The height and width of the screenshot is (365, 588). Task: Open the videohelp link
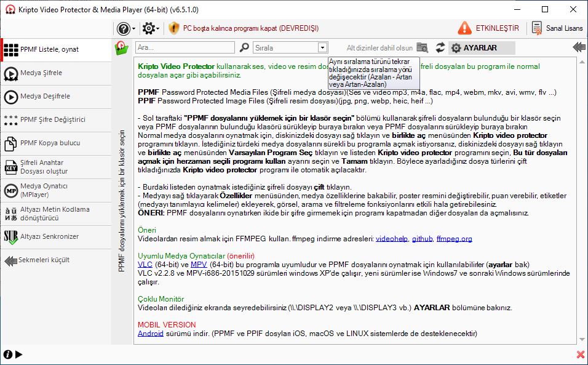tap(392, 239)
